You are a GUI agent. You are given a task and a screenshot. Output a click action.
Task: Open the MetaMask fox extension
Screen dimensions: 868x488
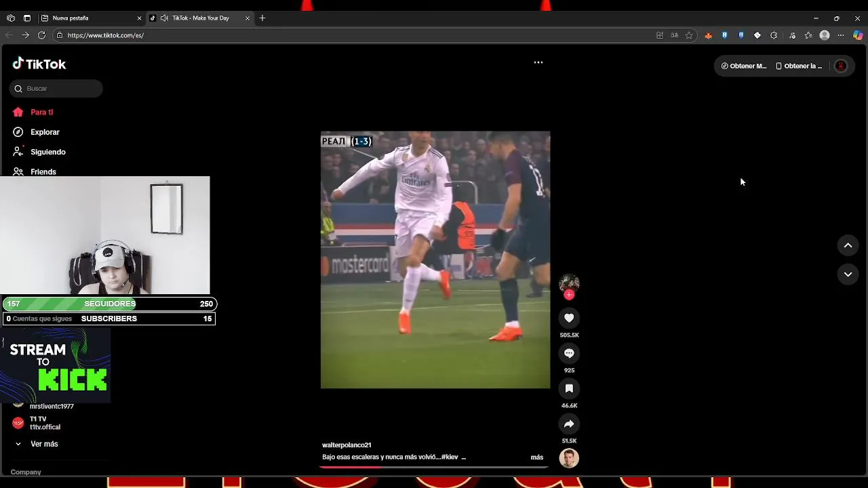click(708, 35)
